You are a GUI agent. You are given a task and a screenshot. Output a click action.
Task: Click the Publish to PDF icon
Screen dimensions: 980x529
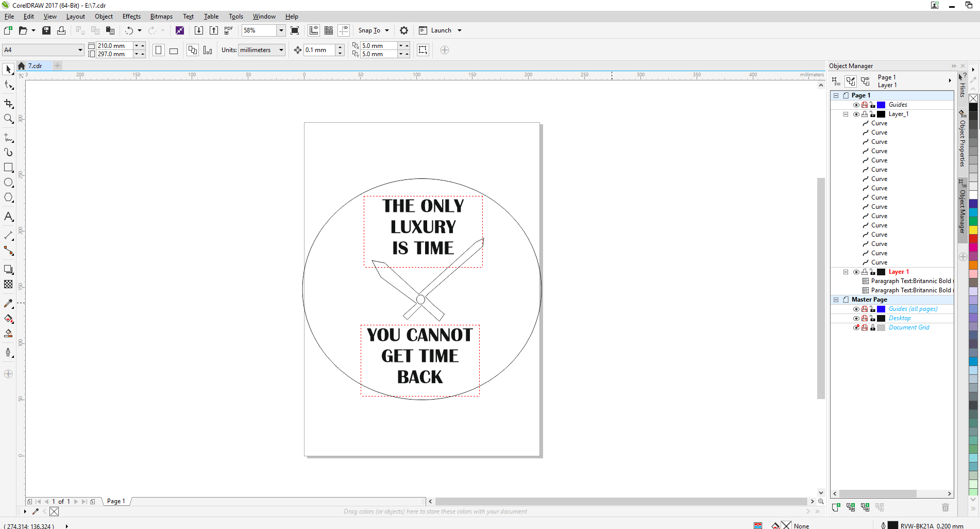click(229, 30)
